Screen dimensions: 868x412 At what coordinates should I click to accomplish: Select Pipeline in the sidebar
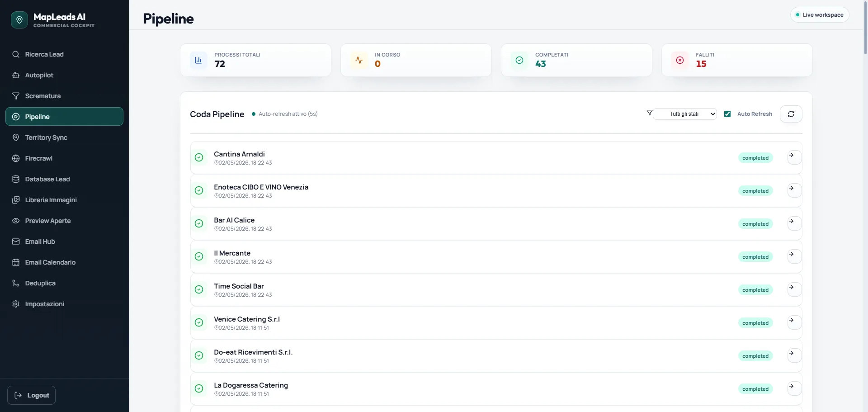64,117
